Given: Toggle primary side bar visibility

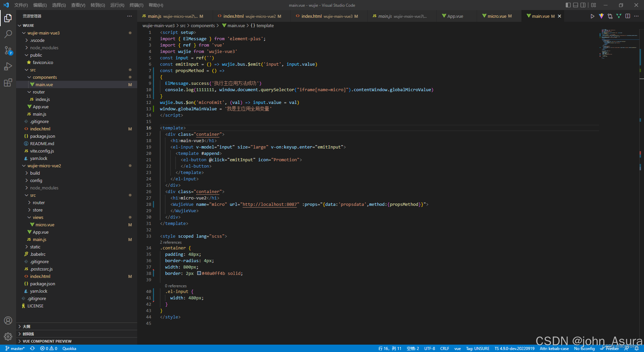Looking at the screenshot, I should [x=568, y=5].
